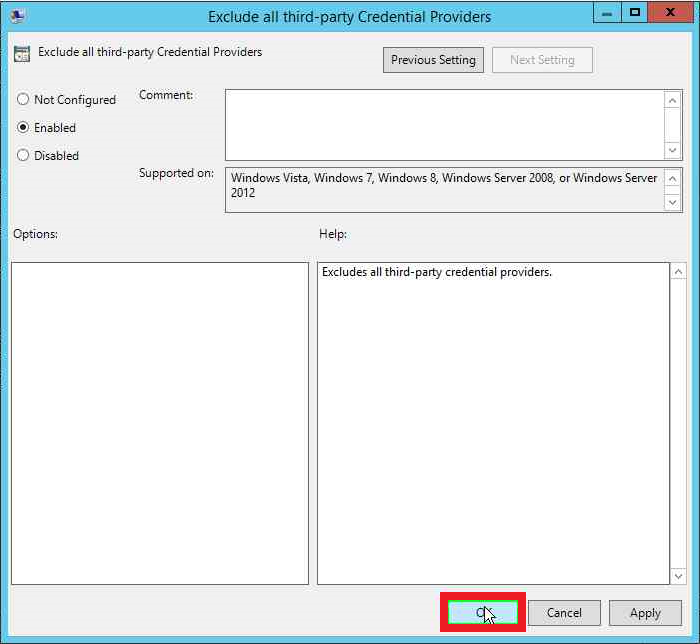Click Supported on box scroll down arrow
The width and height of the screenshot is (700, 644).
(x=673, y=203)
